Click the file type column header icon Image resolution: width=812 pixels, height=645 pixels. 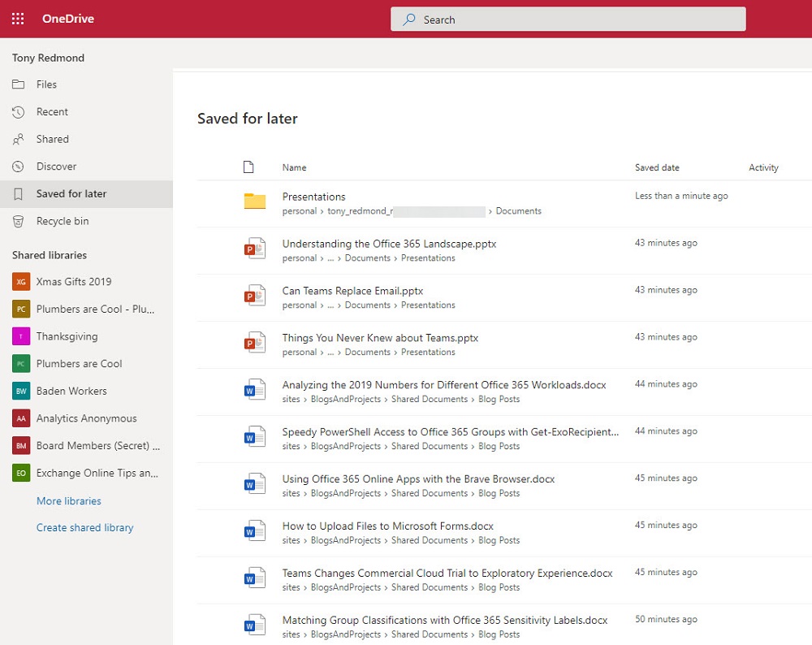pos(248,167)
